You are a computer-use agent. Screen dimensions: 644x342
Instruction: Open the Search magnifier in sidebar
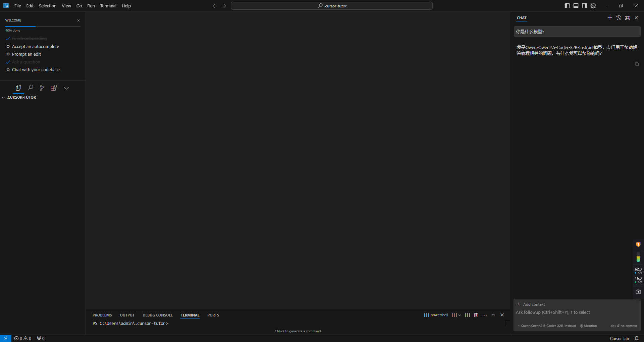[31, 88]
